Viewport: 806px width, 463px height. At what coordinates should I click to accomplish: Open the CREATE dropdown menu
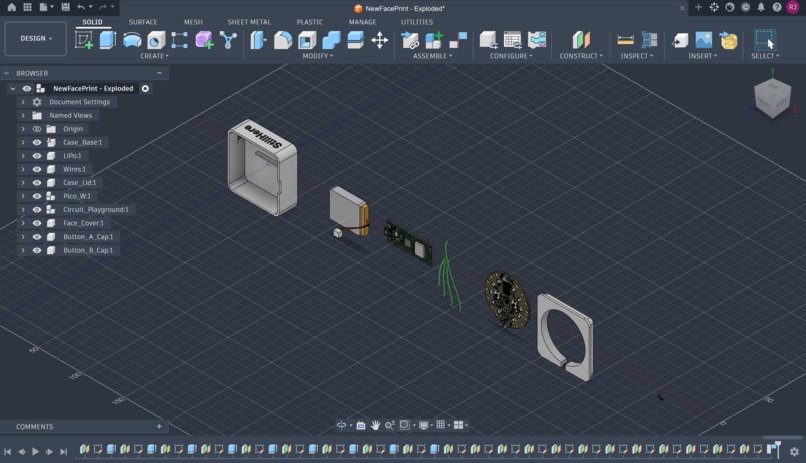tap(154, 56)
